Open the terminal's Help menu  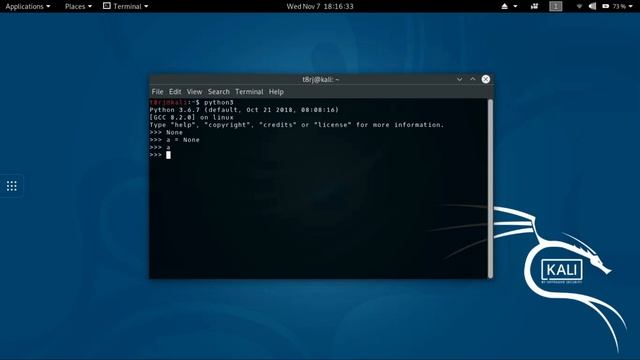pos(276,92)
